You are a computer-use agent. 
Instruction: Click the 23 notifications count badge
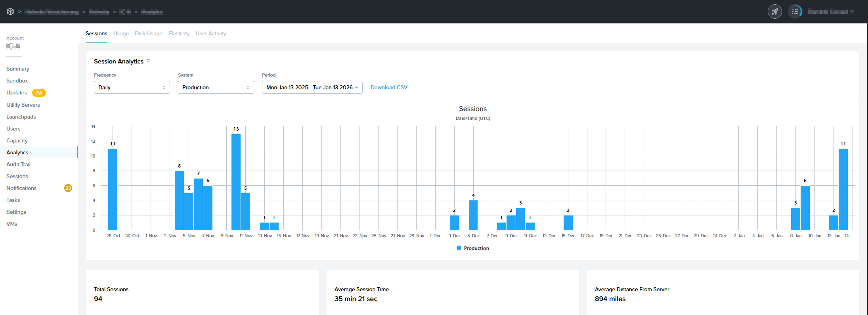[68, 188]
